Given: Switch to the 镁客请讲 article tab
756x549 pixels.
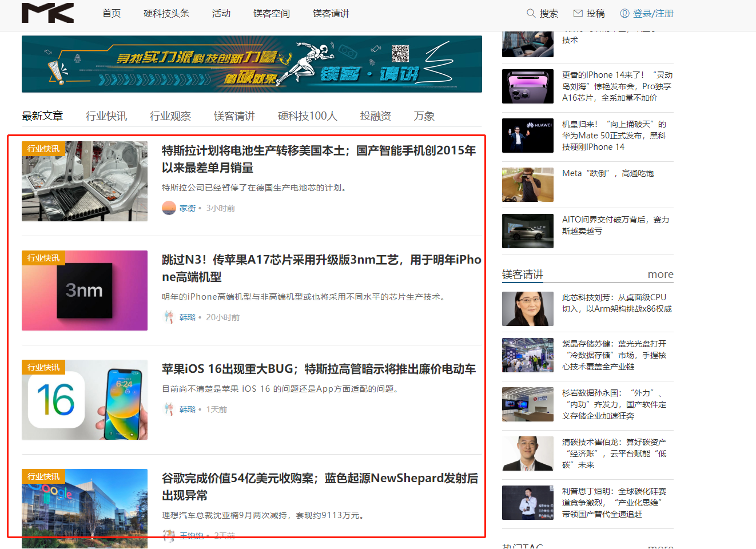Looking at the screenshot, I should coord(234,116).
